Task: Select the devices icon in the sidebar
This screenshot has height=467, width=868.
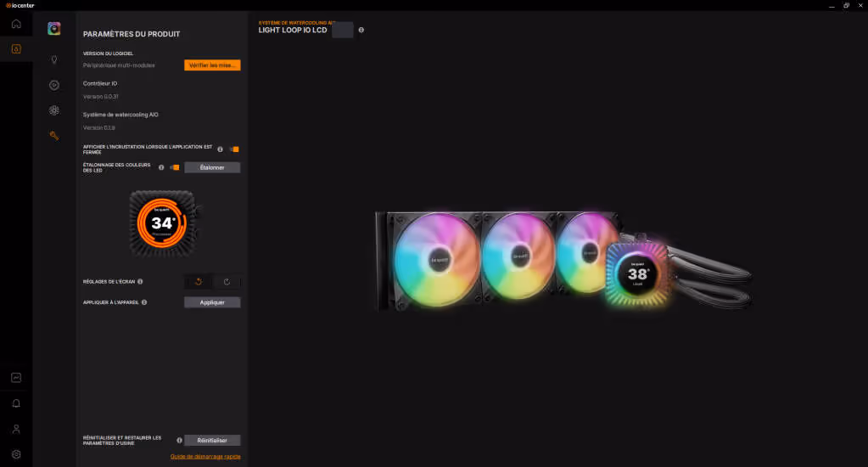Action: 16,48
